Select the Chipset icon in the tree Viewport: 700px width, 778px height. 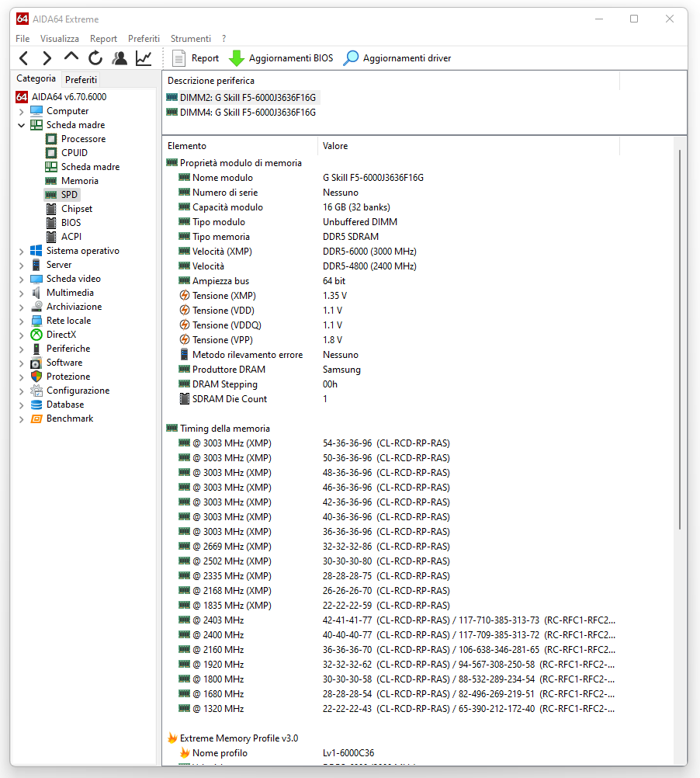pyautogui.click(x=51, y=209)
